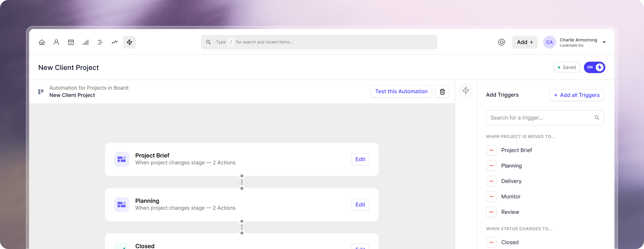Click Add all Triggers
The height and width of the screenshot is (249, 644).
576,95
